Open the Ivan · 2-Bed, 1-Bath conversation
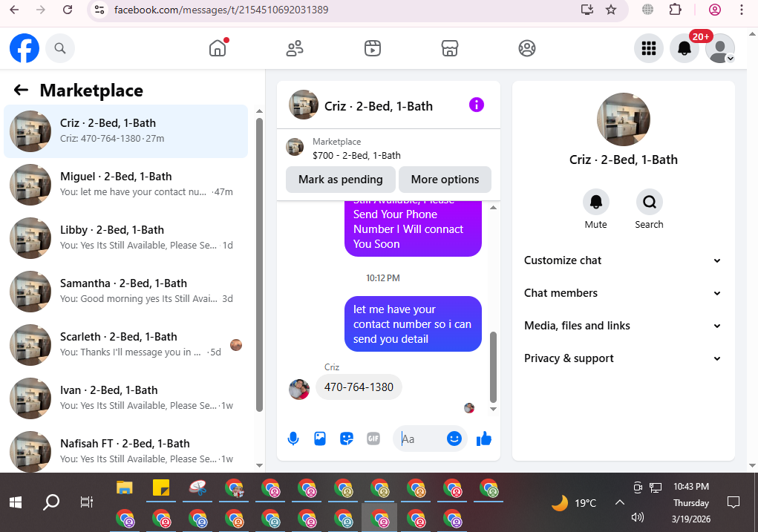The height and width of the screenshot is (532, 758). [x=125, y=398]
